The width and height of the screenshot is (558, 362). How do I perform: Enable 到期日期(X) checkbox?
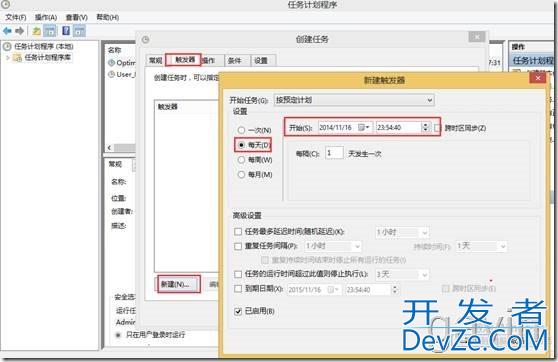coord(238,289)
